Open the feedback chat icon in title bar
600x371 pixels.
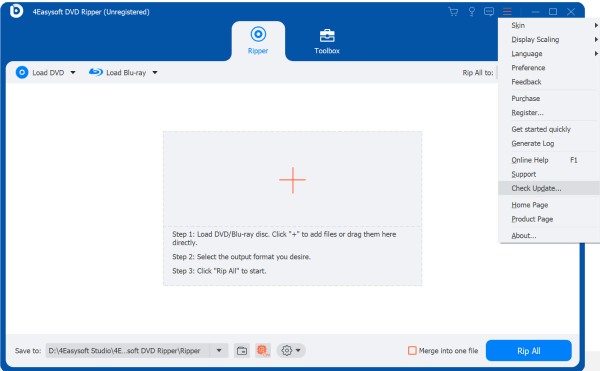489,12
